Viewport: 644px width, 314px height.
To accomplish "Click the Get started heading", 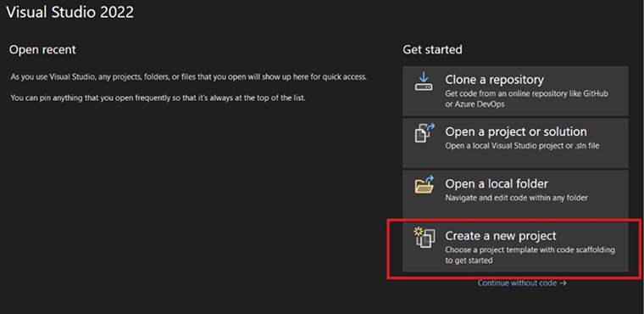I will (x=432, y=50).
